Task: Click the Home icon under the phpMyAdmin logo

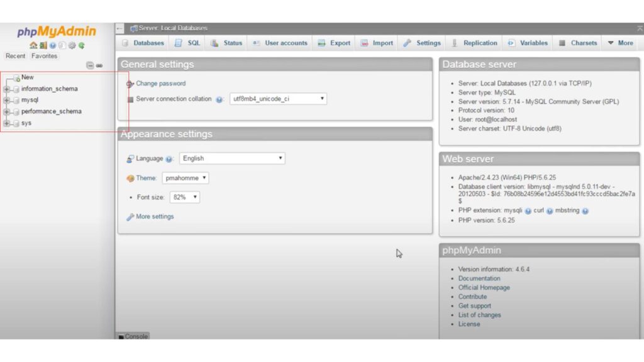Action: point(33,45)
